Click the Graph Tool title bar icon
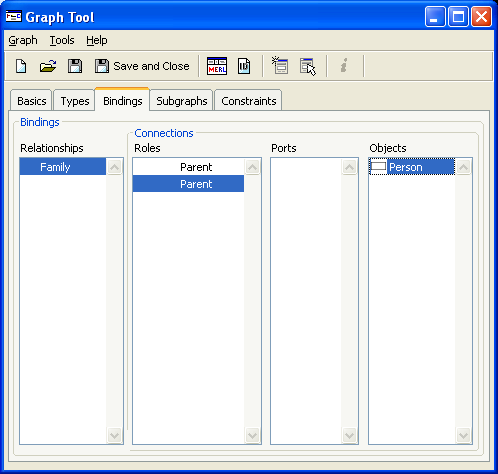The image size is (498, 474). [14, 16]
